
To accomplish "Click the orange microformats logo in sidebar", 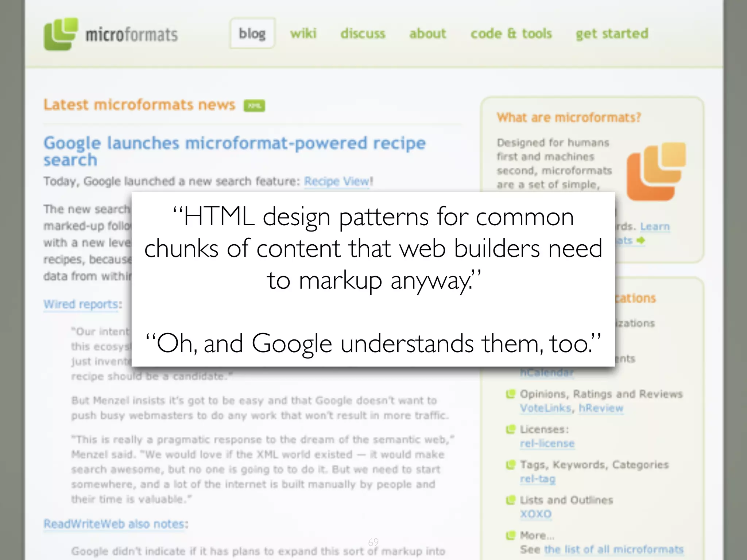I will tap(656, 171).
